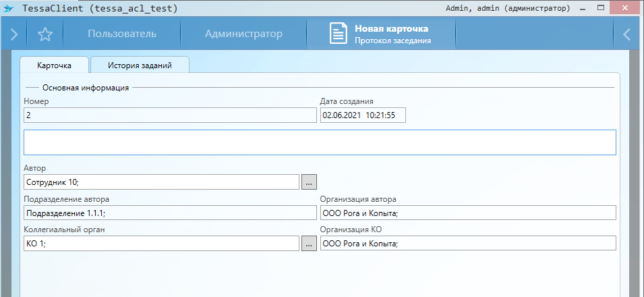The height and width of the screenshot is (297, 644).
Task: Switch to the Пользователь workspace tab
Action: click(x=122, y=34)
